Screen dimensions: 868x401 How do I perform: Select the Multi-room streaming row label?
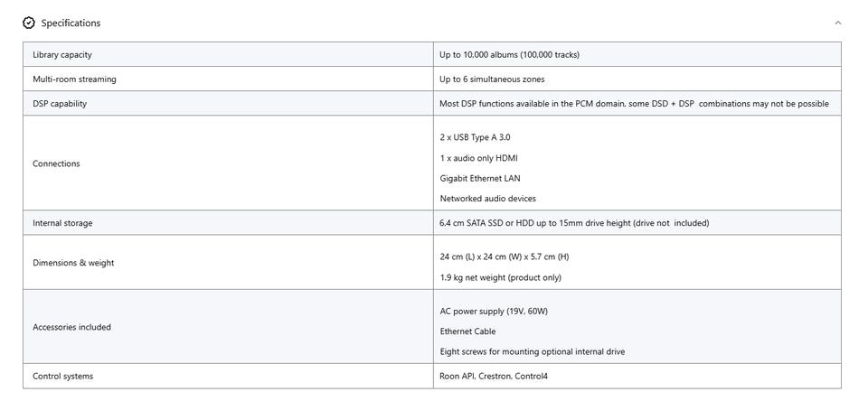[74, 79]
